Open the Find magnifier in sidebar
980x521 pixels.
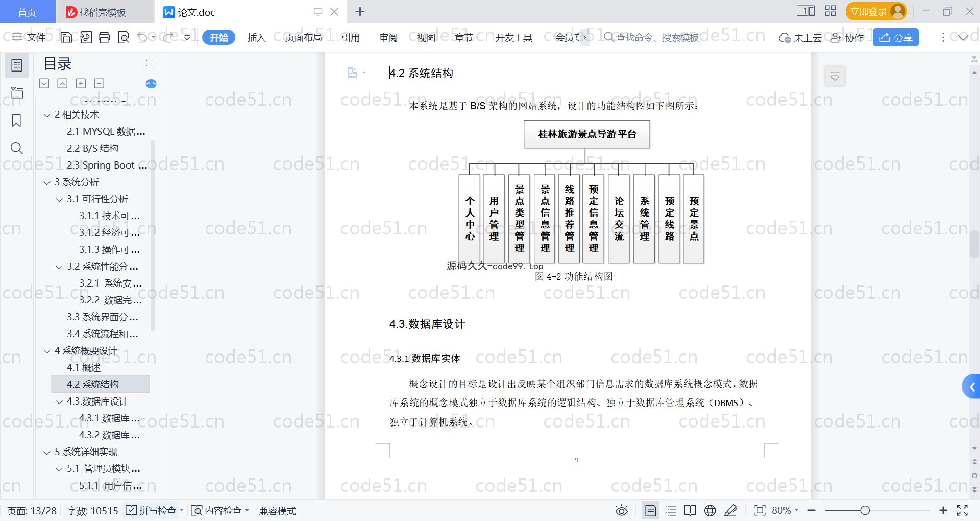coord(17,148)
